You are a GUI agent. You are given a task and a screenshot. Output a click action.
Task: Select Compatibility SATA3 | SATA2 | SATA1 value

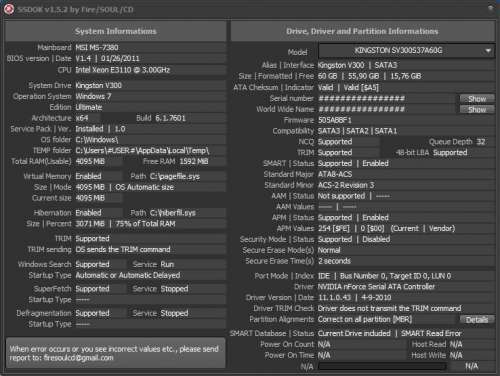click(357, 131)
